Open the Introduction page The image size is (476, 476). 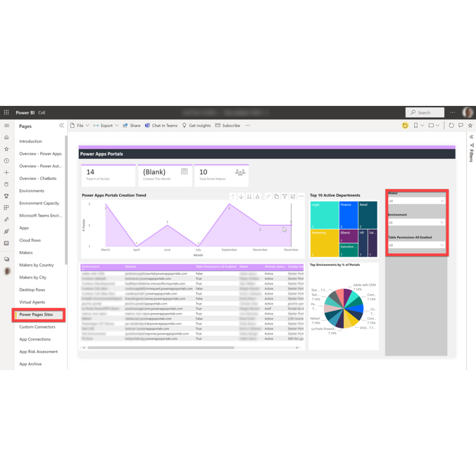pyautogui.click(x=31, y=141)
